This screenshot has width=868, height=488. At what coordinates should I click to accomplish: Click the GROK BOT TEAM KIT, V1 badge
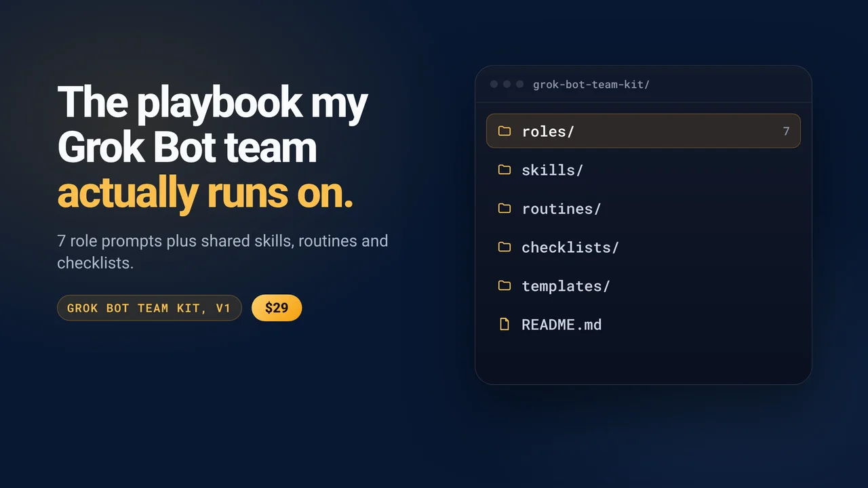tap(149, 308)
